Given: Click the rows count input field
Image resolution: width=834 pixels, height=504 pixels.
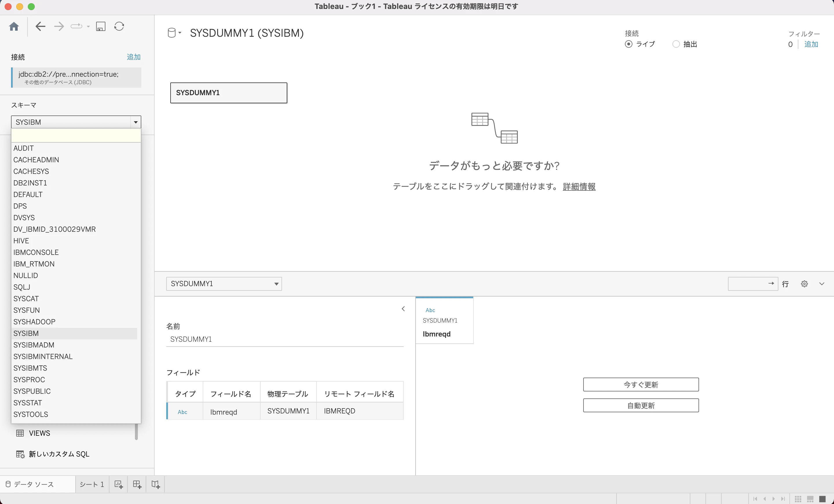Looking at the screenshot, I should pyautogui.click(x=753, y=284).
